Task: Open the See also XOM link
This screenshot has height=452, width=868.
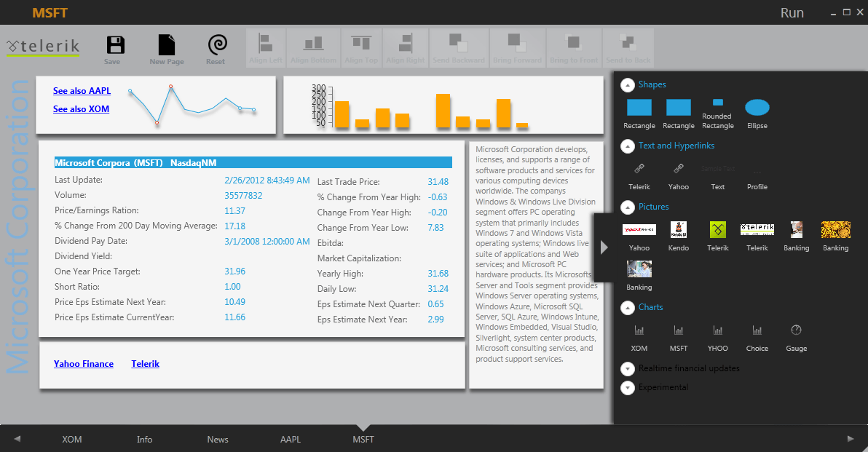Action: tap(81, 109)
